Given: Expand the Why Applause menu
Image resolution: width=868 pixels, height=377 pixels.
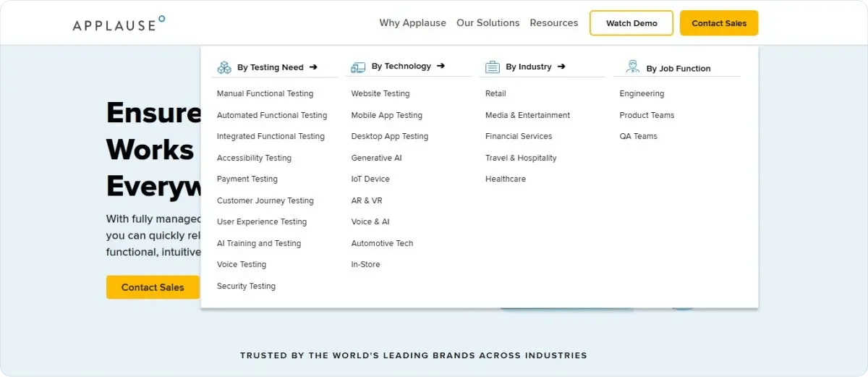Looking at the screenshot, I should tap(412, 23).
